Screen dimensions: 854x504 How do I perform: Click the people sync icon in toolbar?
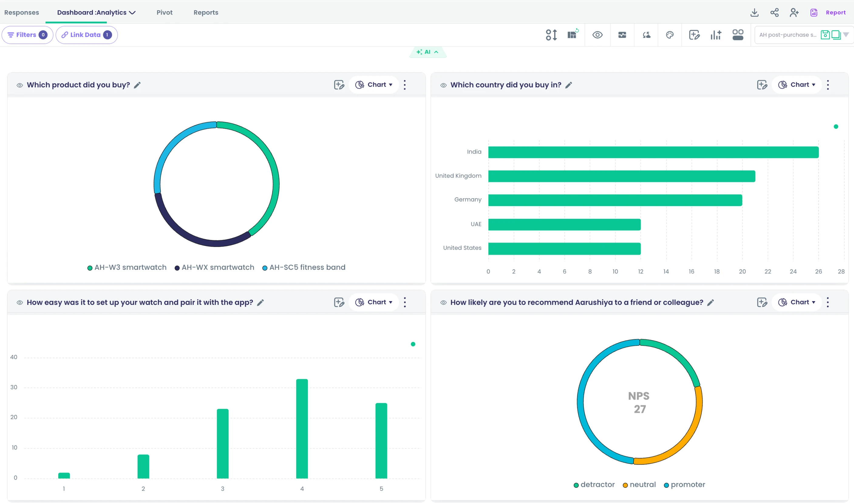(646, 35)
